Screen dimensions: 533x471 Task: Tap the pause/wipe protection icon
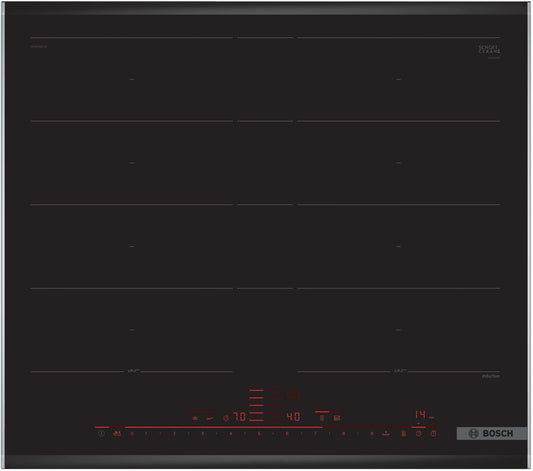(404, 434)
